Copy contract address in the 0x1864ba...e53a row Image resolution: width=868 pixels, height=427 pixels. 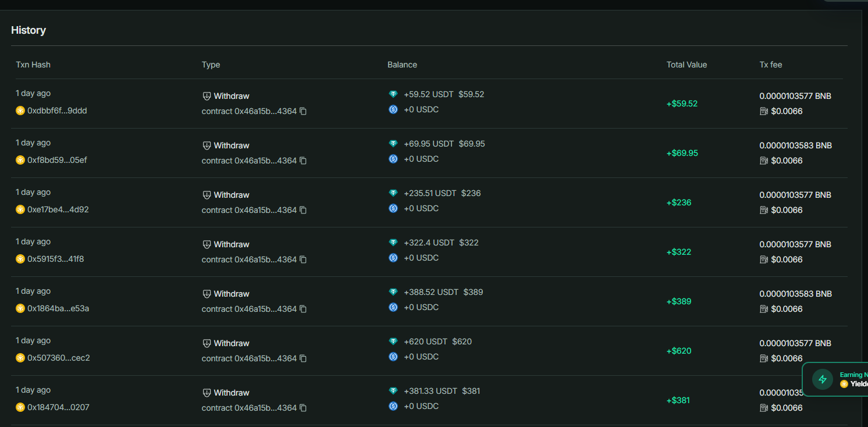(x=303, y=309)
